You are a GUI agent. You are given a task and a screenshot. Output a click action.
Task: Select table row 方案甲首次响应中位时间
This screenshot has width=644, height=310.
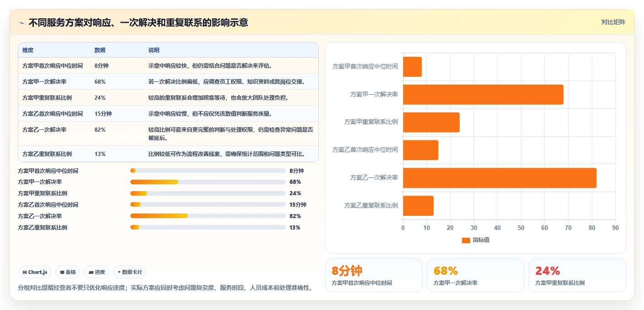click(x=168, y=65)
